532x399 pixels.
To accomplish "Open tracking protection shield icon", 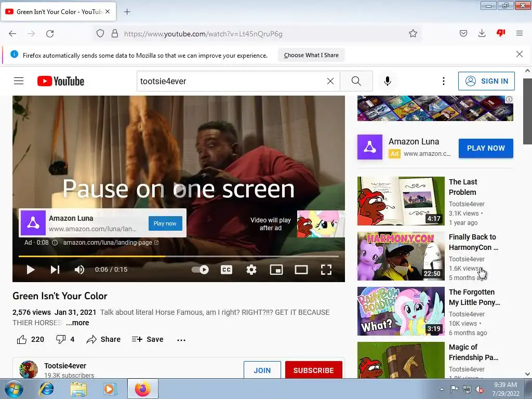I will pyautogui.click(x=100, y=34).
